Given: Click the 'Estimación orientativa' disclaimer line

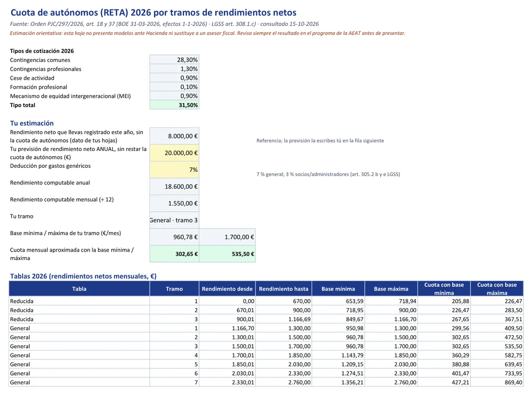Looking at the screenshot, I should pyautogui.click(x=207, y=33).
